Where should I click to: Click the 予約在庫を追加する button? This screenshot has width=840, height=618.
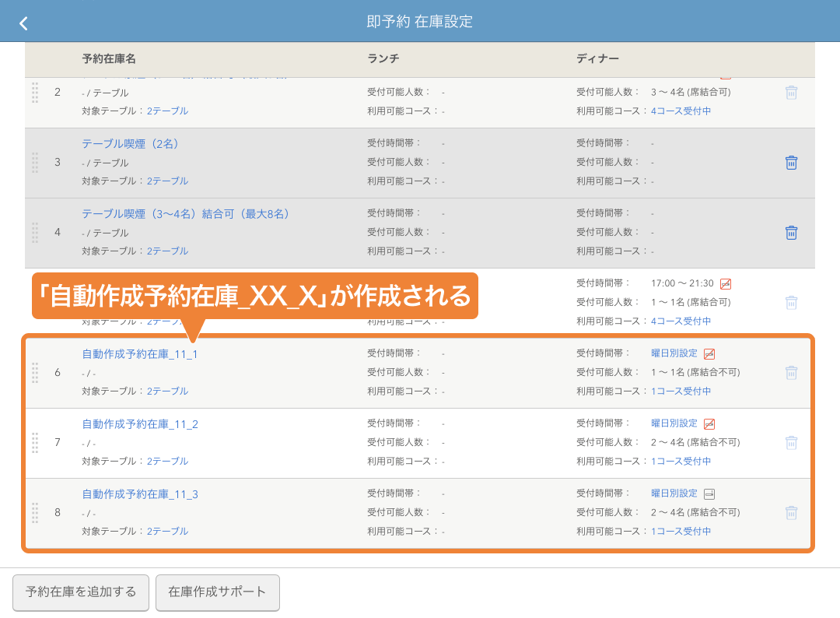[x=80, y=592]
